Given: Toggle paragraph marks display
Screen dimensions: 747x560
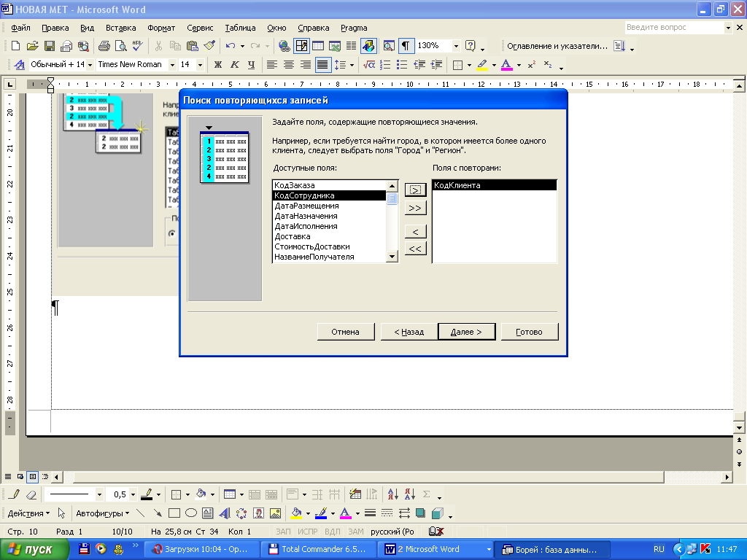Looking at the screenshot, I should coord(406,46).
